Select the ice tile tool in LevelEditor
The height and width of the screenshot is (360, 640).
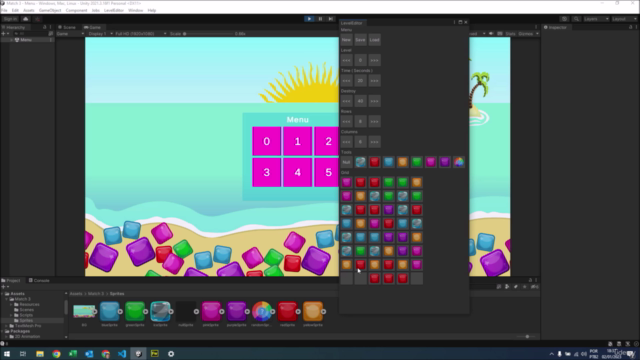(360, 162)
